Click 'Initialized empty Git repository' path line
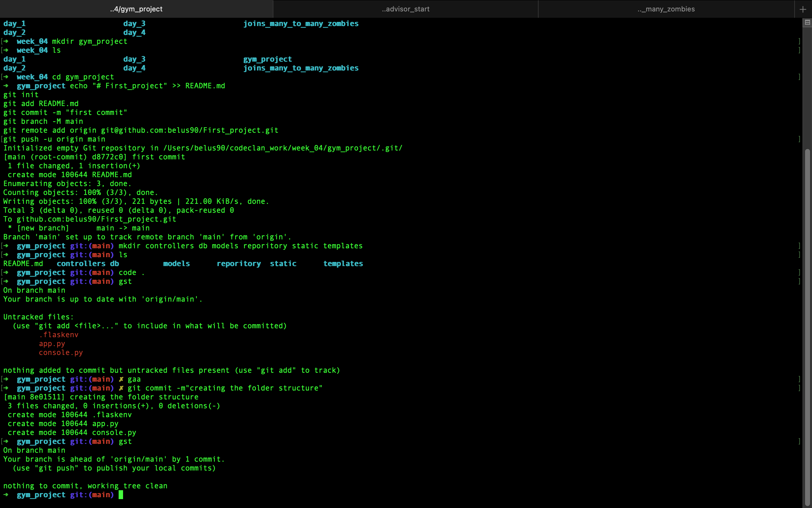 (203, 148)
